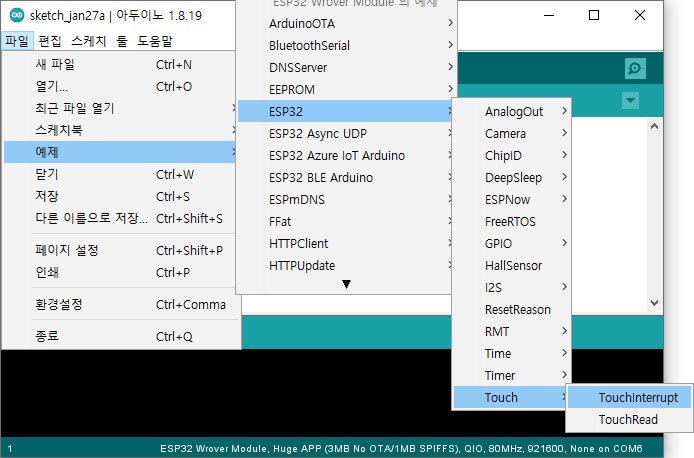Viewport: 694px width, 458px height.
Task: Choose 새 파일 from the file menu
Action: coord(120,65)
